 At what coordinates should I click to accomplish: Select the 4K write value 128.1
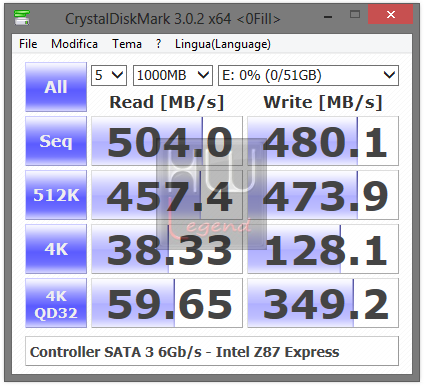pos(323,249)
